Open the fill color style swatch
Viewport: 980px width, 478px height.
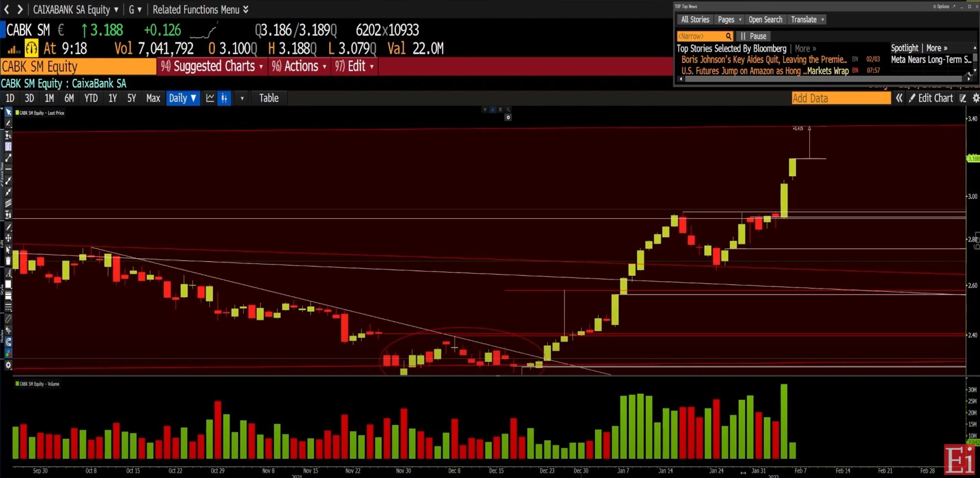click(x=8, y=284)
